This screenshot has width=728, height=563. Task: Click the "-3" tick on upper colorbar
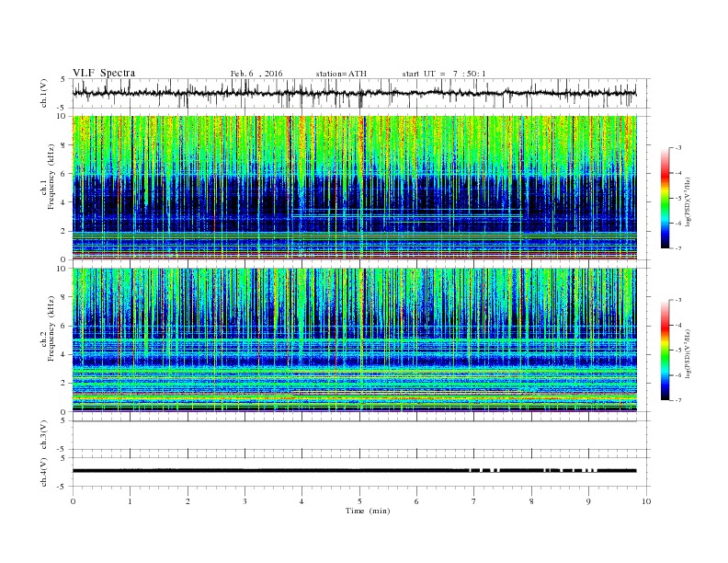pos(678,148)
